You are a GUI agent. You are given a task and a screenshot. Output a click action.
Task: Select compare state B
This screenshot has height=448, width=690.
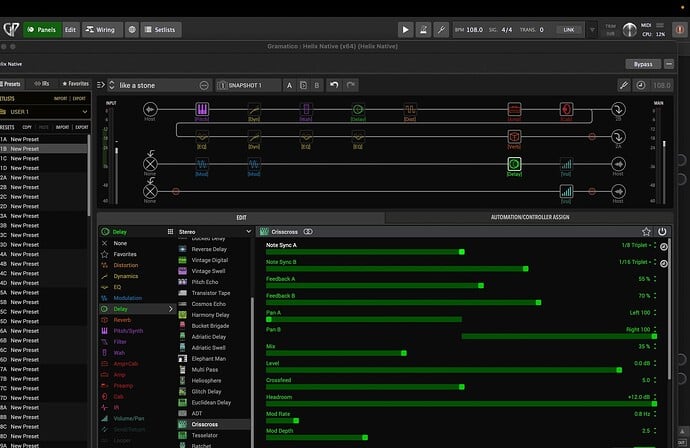(317, 85)
